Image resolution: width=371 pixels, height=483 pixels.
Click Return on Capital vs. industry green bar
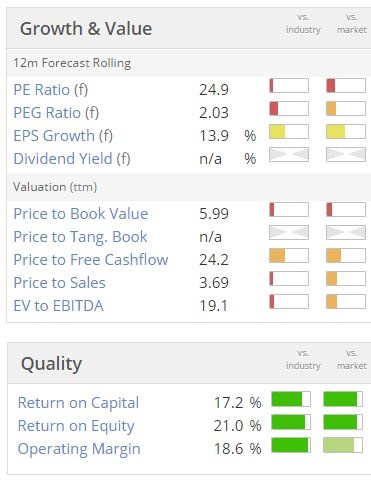click(291, 399)
